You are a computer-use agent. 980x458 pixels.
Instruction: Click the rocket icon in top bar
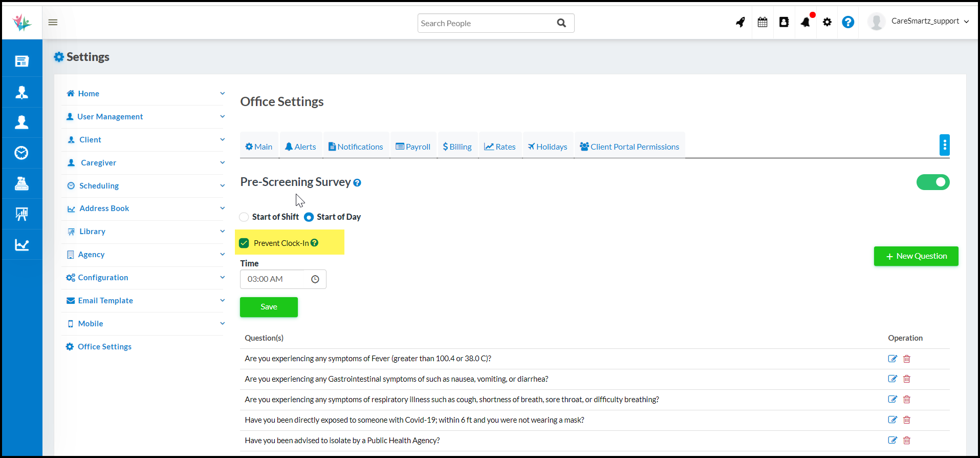pos(740,22)
